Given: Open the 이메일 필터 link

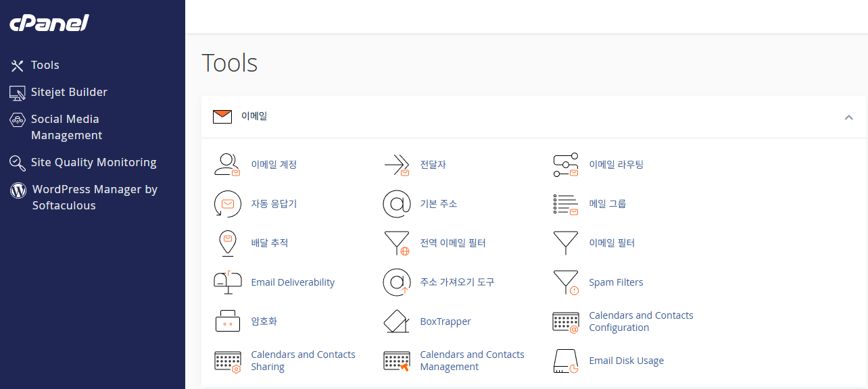Looking at the screenshot, I should click(612, 243).
